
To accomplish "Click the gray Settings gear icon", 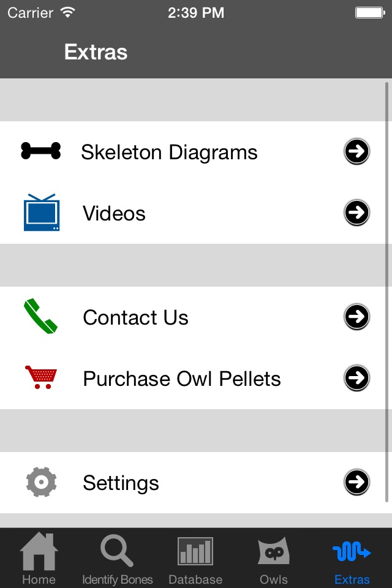I will click(x=41, y=482).
